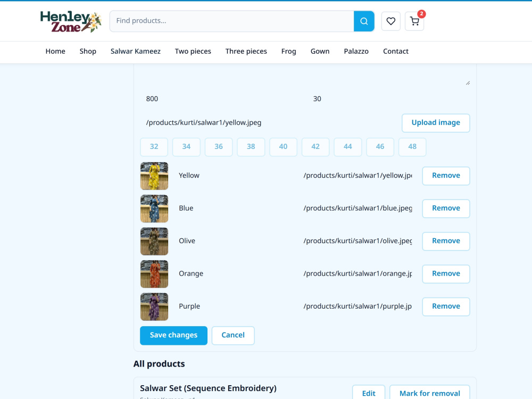Toggle size 38
This screenshot has width=532, height=399.
coord(251,147)
